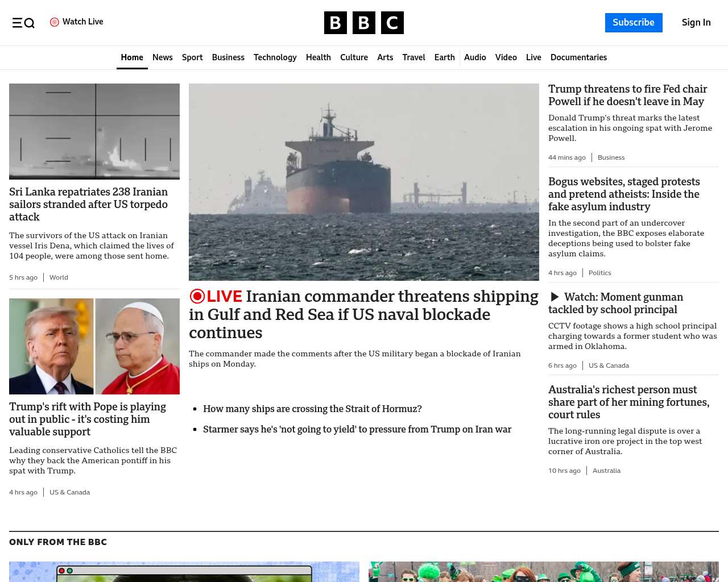Click Sign In
This screenshot has width=728, height=582.
pos(696,23)
